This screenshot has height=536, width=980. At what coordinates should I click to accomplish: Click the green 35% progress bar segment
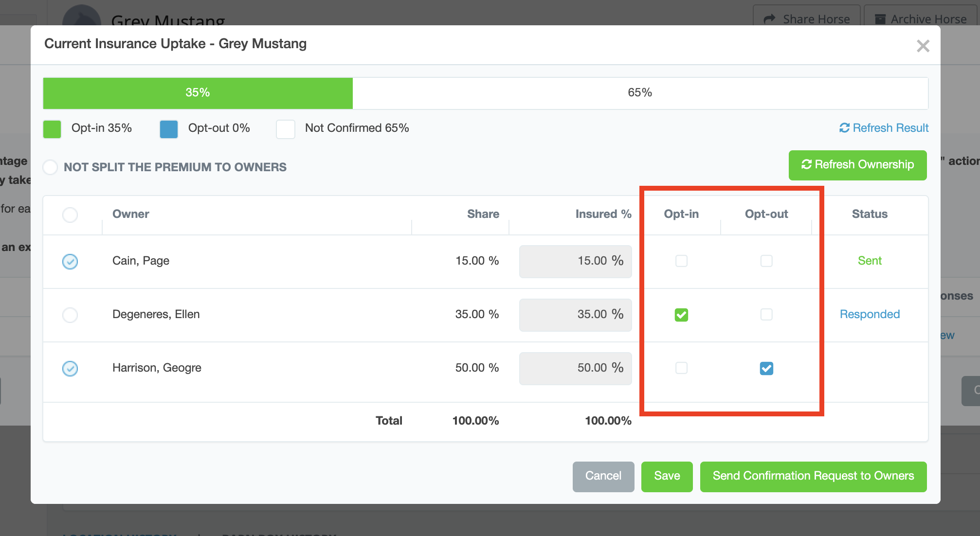tap(198, 93)
